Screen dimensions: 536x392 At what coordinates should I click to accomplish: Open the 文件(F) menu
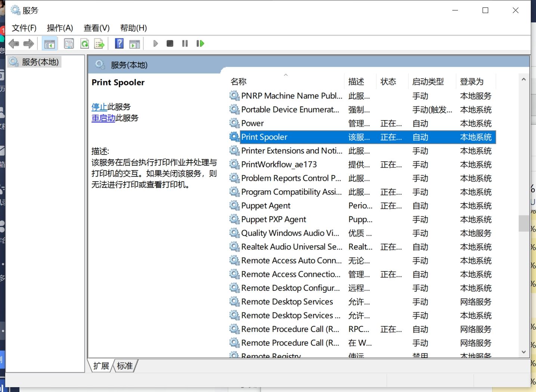pyautogui.click(x=24, y=28)
